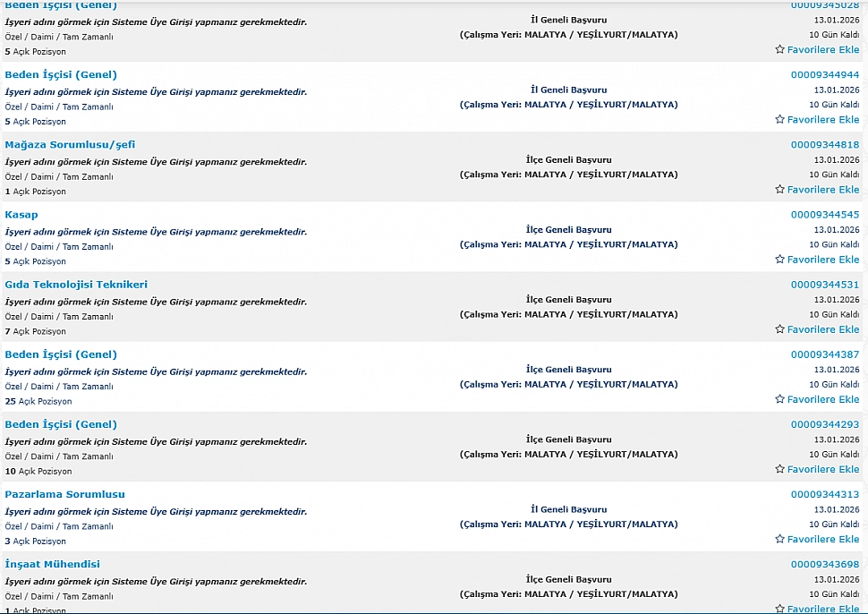868x614 pixels.
Task: Open the İnşaat Mühendisi job title
Action: point(52,564)
